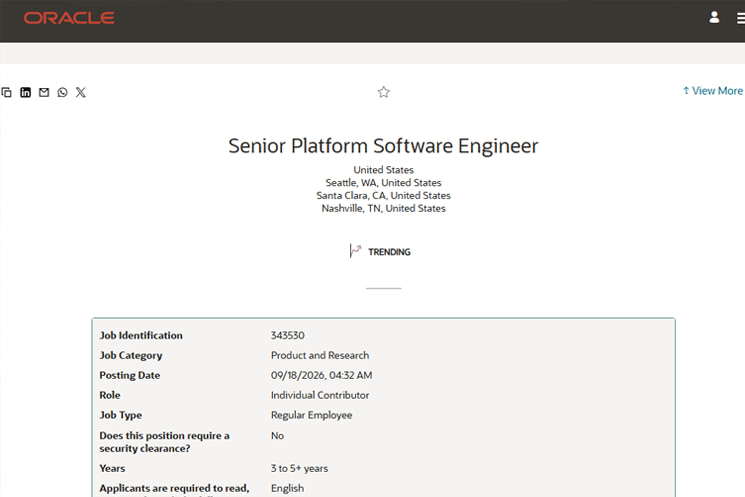The width and height of the screenshot is (745, 497).
Task: Open the user profile icon
Action: pyautogui.click(x=714, y=18)
